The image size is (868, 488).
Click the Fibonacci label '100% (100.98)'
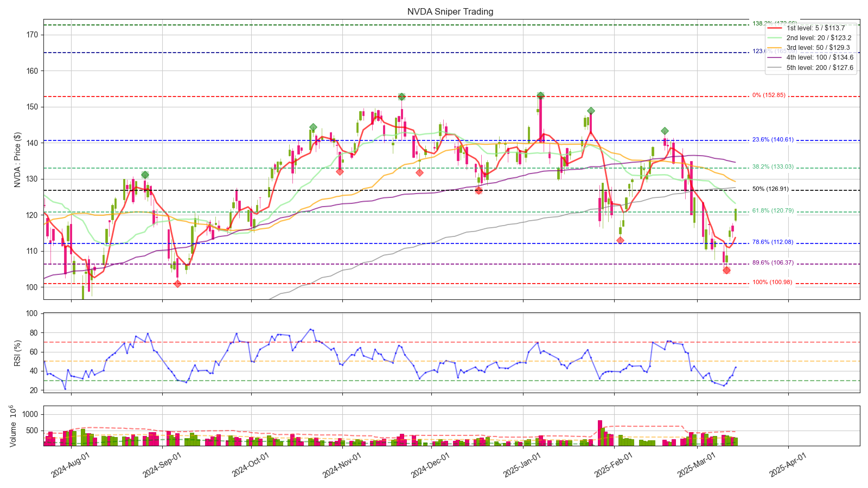coord(773,282)
